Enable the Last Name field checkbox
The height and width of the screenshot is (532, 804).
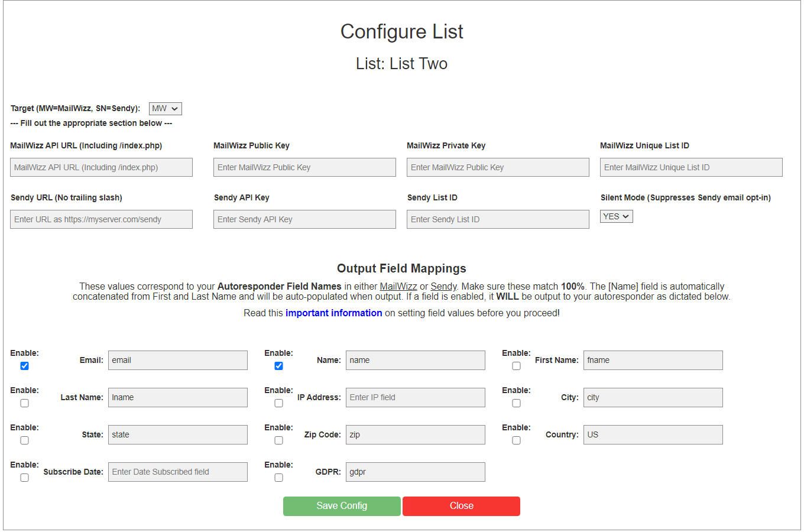coord(24,403)
